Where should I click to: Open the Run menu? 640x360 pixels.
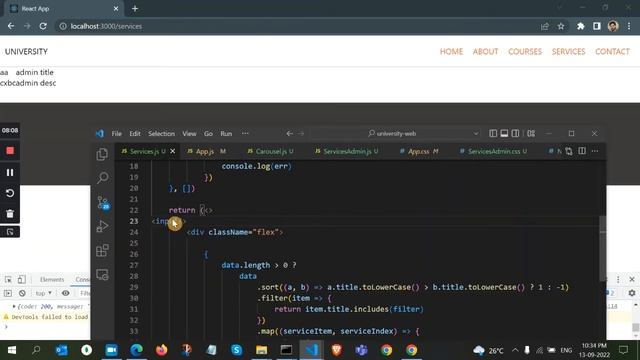coord(226,133)
